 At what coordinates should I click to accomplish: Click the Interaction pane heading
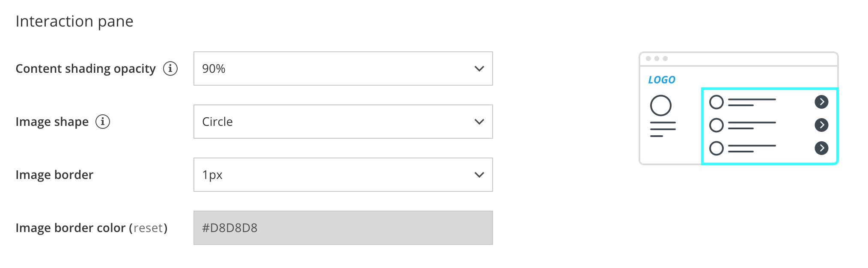click(x=74, y=21)
